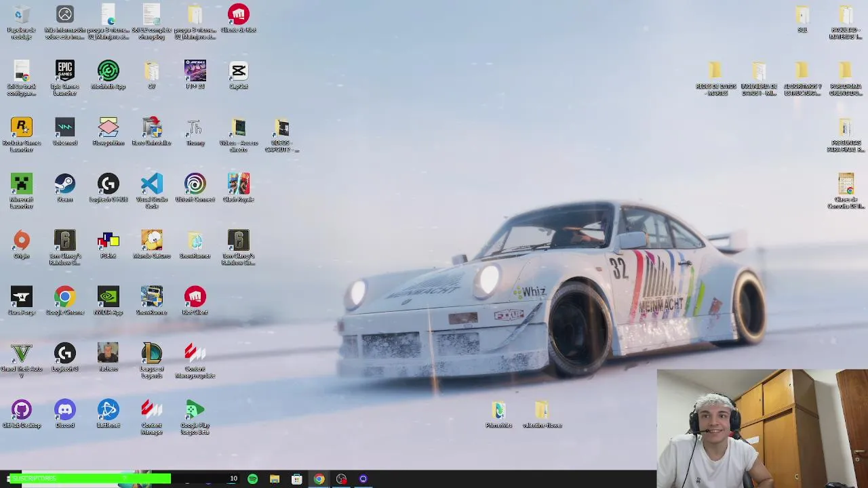Select the Sol 2.x track config Chrome file
The height and width of the screenshot is (488, 868).
(x=21, y=78)
